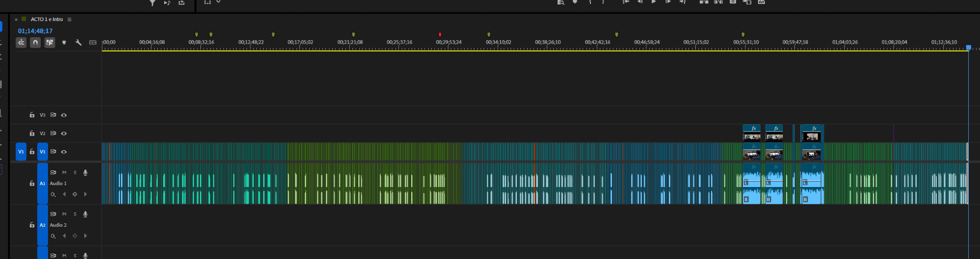Click Go to In point button

click(x=626, y=2)
